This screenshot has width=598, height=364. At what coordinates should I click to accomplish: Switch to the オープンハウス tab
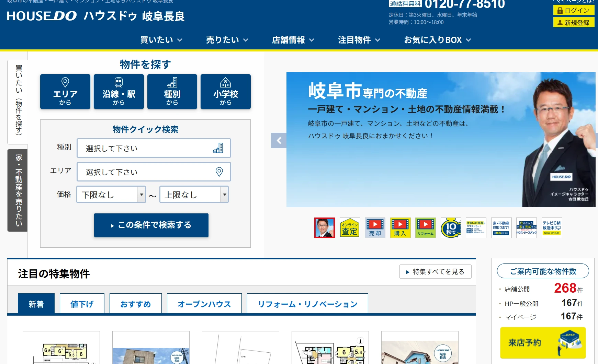[x=204, y=304]
